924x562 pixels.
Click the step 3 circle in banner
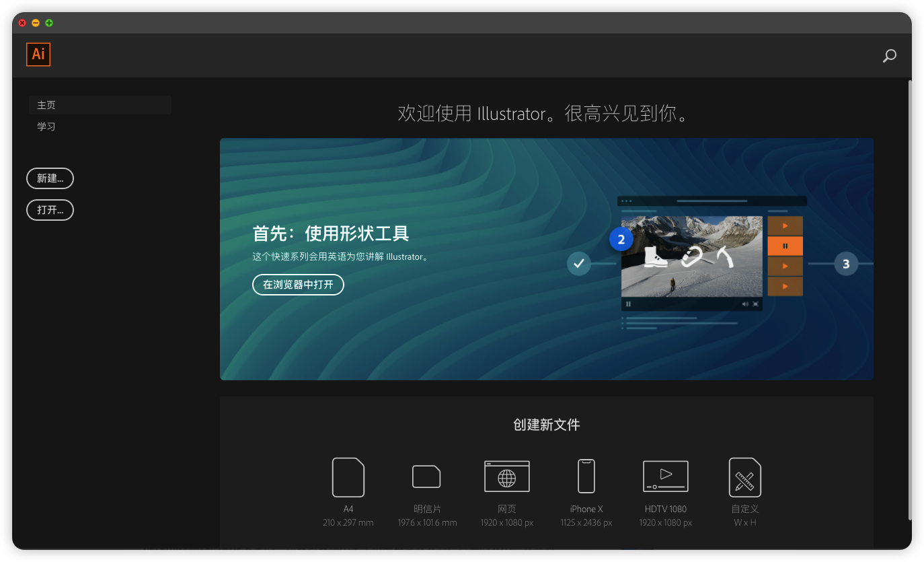(846, 264)
